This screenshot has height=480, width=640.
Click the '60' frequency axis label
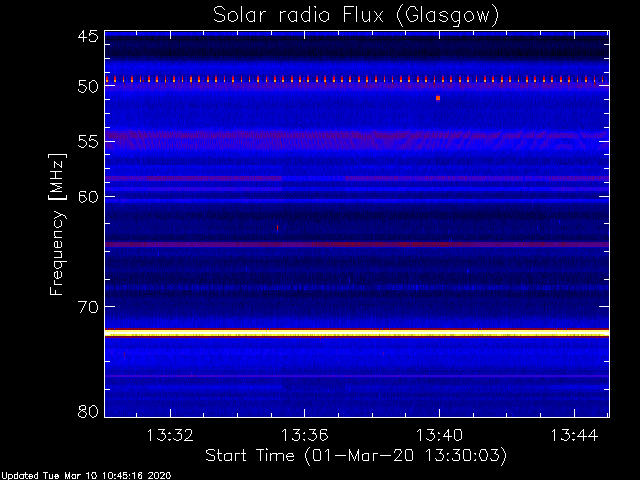point(88,197)
